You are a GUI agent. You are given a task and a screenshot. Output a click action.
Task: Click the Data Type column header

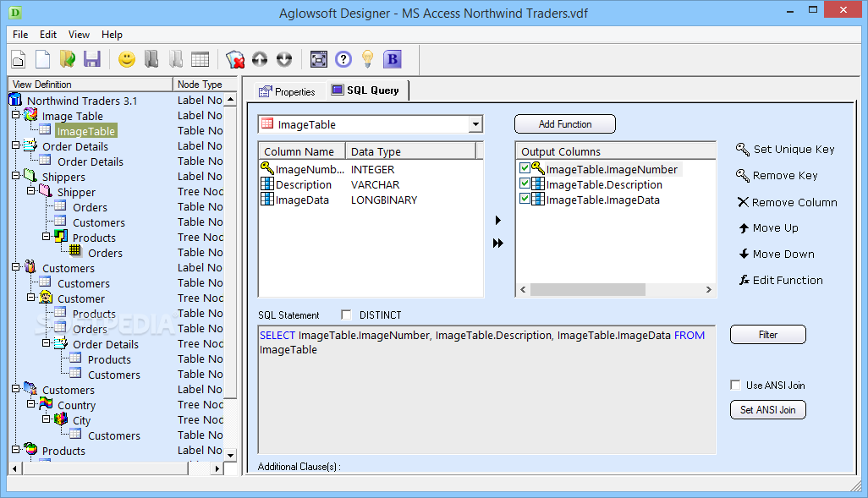click(x=410, y=151)
